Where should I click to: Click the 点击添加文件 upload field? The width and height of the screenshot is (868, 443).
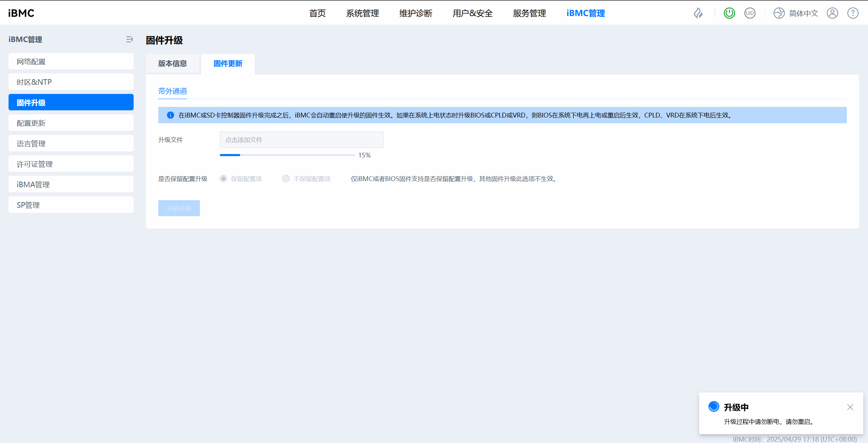(x=301, y=140)
